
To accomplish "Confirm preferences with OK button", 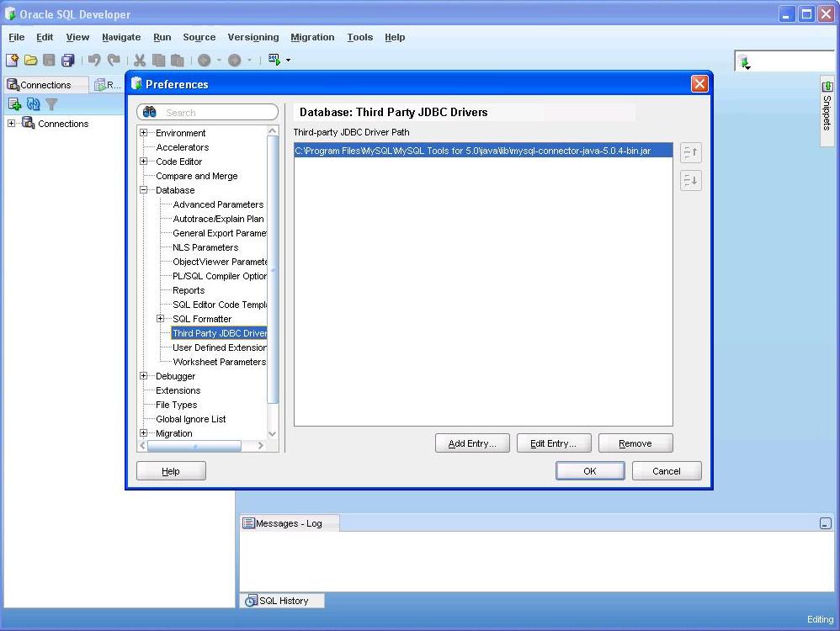I will (590, 471).
